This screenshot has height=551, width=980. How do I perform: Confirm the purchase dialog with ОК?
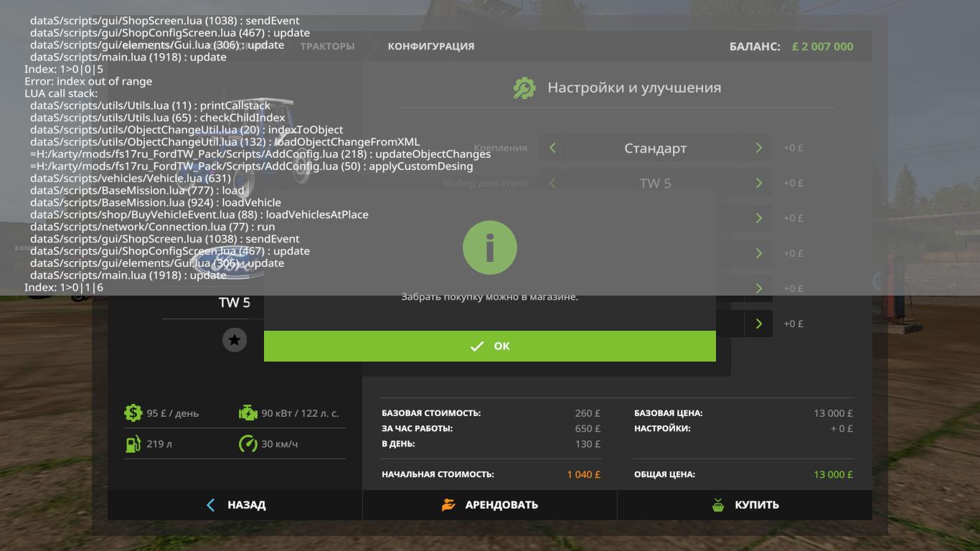coord(489,346)
